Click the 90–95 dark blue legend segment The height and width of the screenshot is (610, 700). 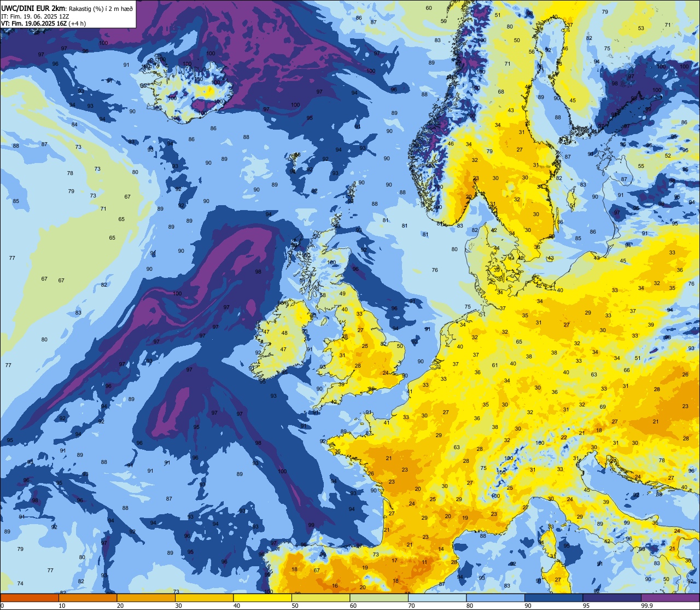click(x=553, y=598)
